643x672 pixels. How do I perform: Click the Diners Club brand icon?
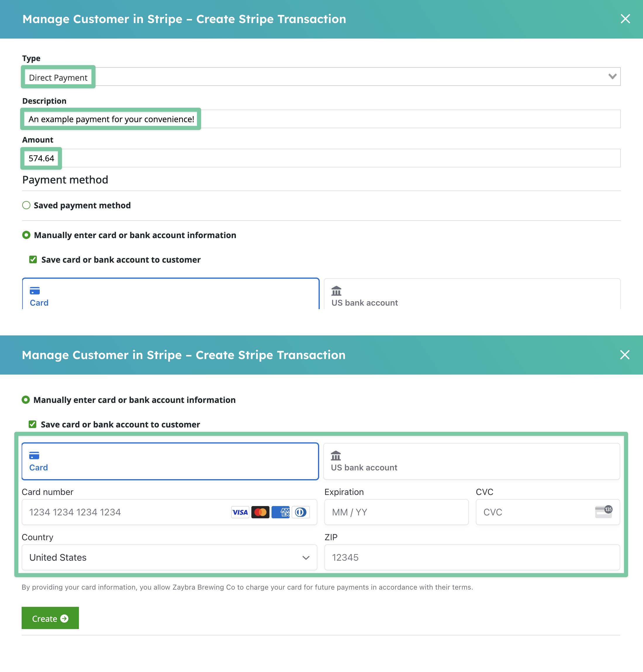click(300, 512)
